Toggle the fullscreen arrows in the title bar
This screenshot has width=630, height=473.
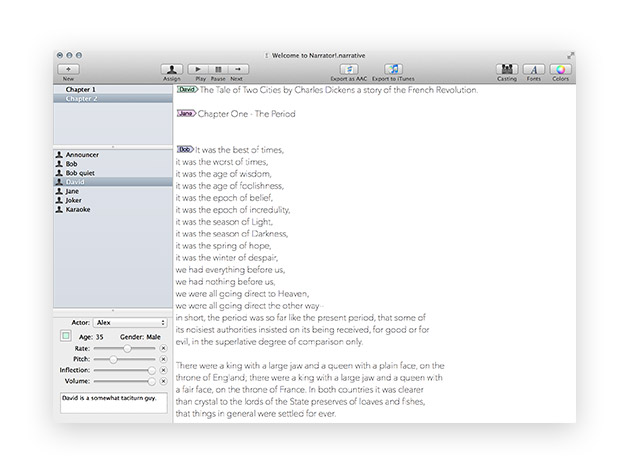(571, 55)
